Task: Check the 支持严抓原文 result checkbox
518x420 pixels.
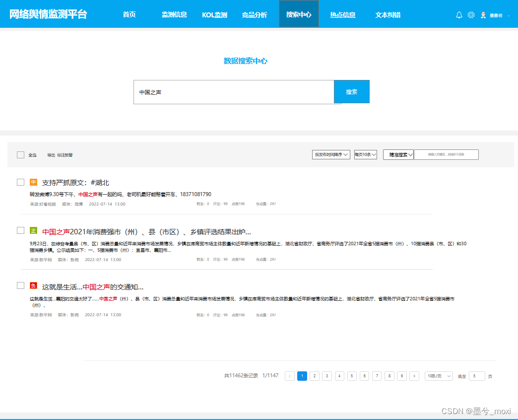Action: coord(20,182)
